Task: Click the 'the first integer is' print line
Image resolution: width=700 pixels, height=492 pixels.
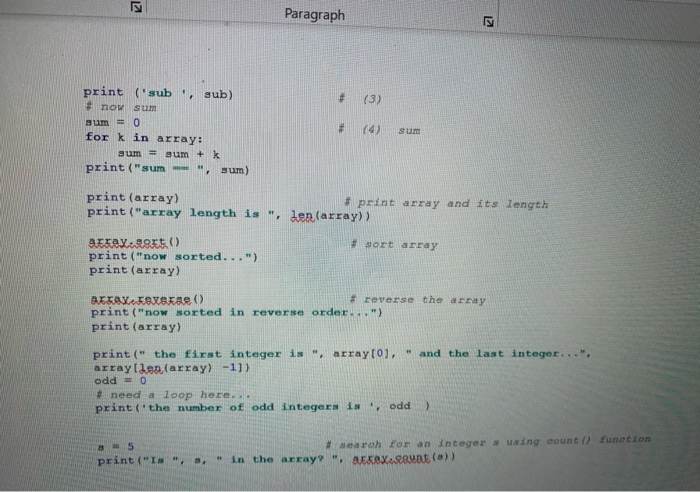Action: click(x=342, y=354)
